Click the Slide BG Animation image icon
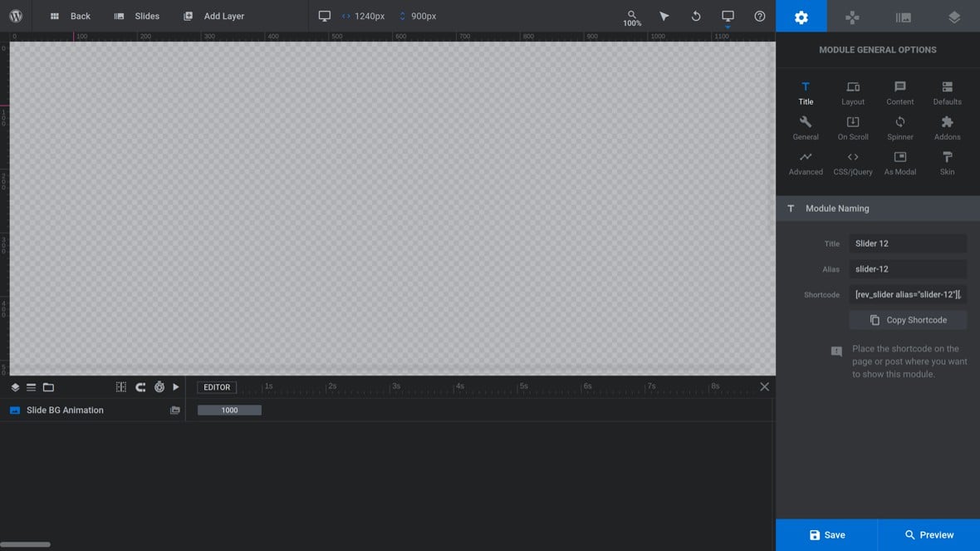This screenshot has height=551, width=980. click(x=175, y=411)
